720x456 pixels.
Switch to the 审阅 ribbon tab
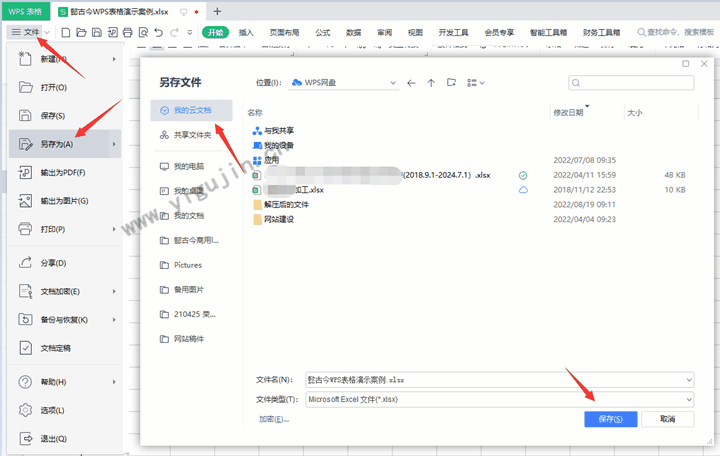(384, 32)
